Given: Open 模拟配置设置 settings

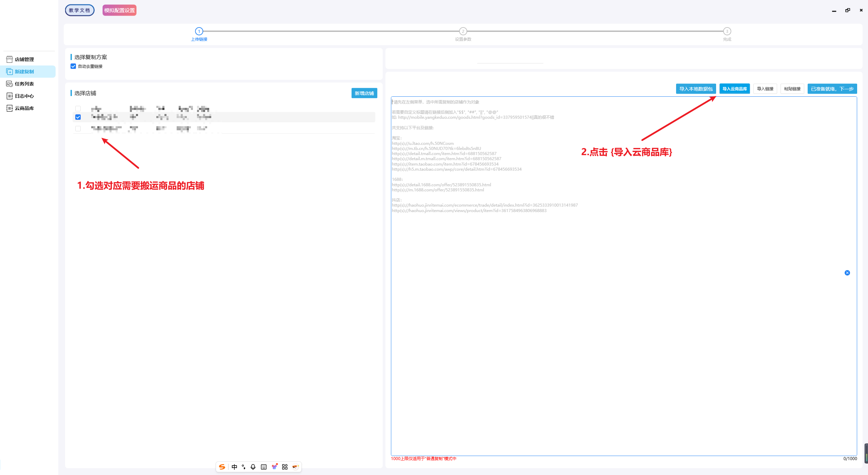Looking at the screenshot, I should [119, 10].
